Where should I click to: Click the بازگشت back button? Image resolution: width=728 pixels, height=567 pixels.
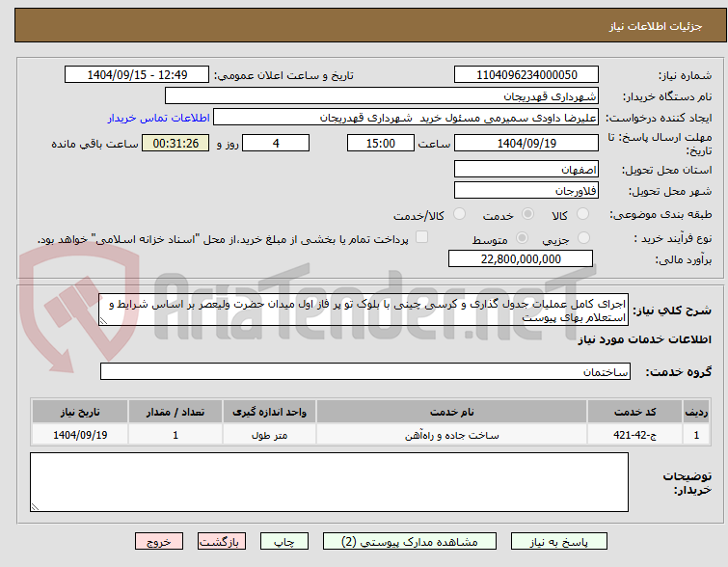[222, 542]
